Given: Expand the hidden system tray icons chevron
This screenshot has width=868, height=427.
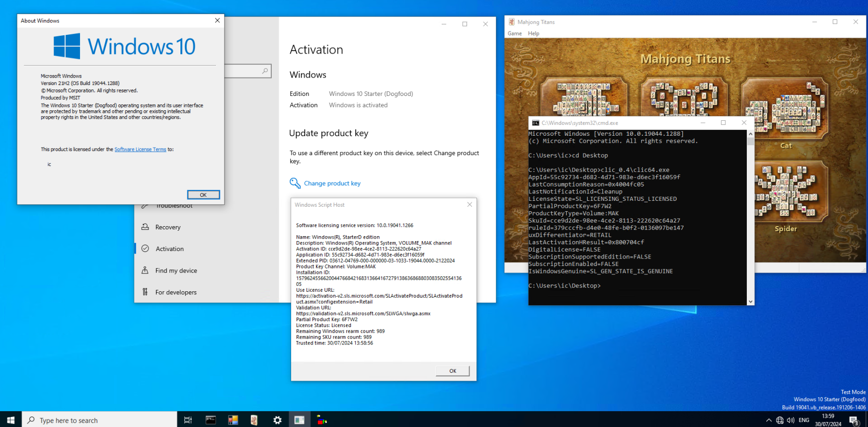Looking at the screenshot, I should pyautogui.click(x=769, y=421).
